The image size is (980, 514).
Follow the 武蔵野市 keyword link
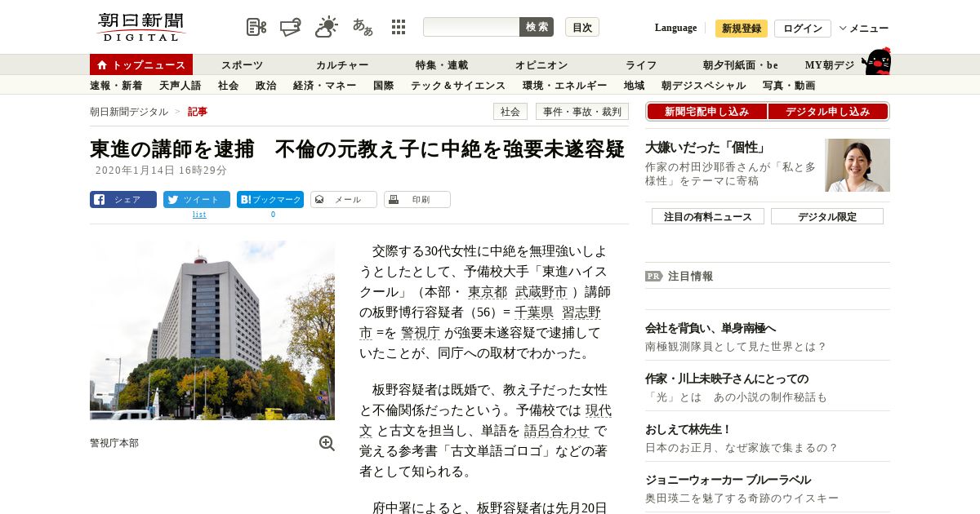tap(541, 292)
